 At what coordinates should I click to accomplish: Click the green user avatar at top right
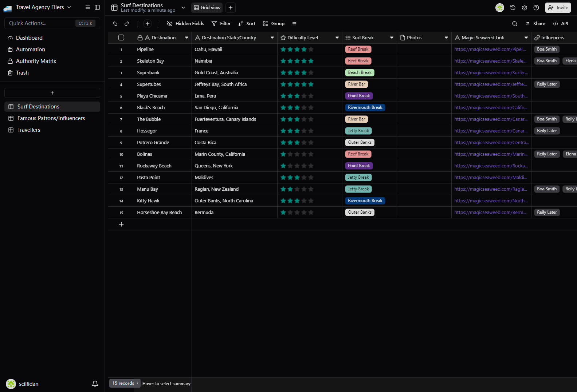coord(500,8)
